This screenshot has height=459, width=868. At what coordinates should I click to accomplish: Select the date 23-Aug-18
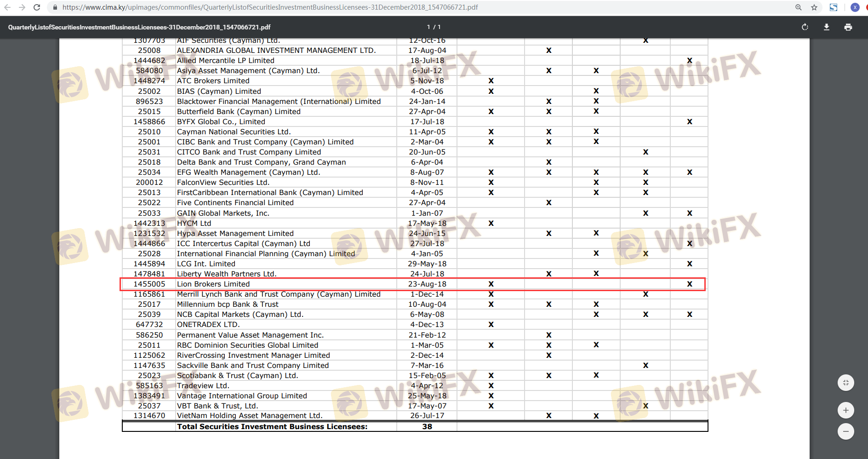[x=427, y=284]
